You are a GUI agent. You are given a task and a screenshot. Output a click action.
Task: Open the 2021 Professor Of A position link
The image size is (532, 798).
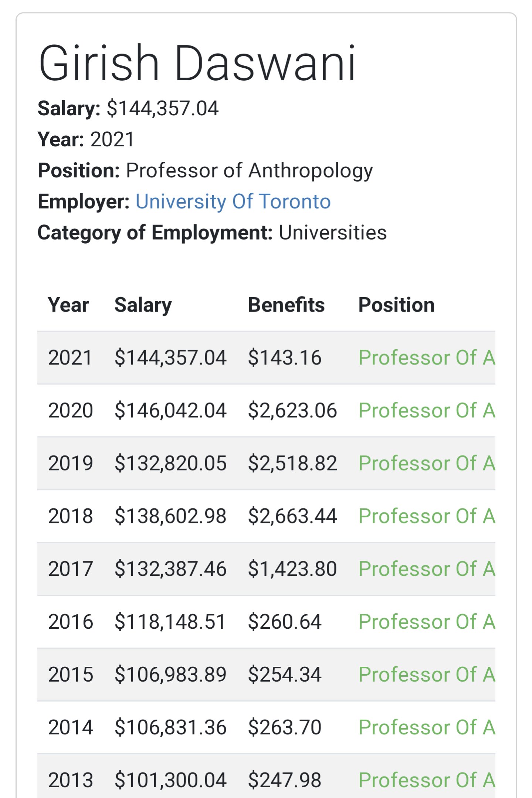(x=427, y=358)
